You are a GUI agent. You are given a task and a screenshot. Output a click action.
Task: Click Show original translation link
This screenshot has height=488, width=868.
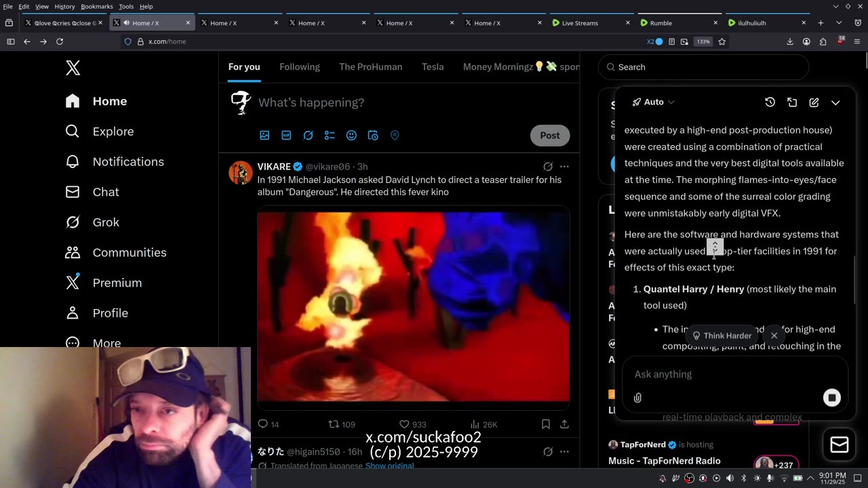389,466
